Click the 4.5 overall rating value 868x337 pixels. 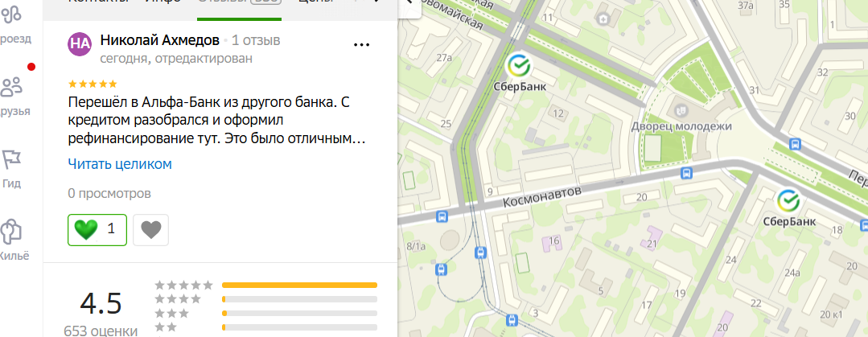[x=101, y=303]
